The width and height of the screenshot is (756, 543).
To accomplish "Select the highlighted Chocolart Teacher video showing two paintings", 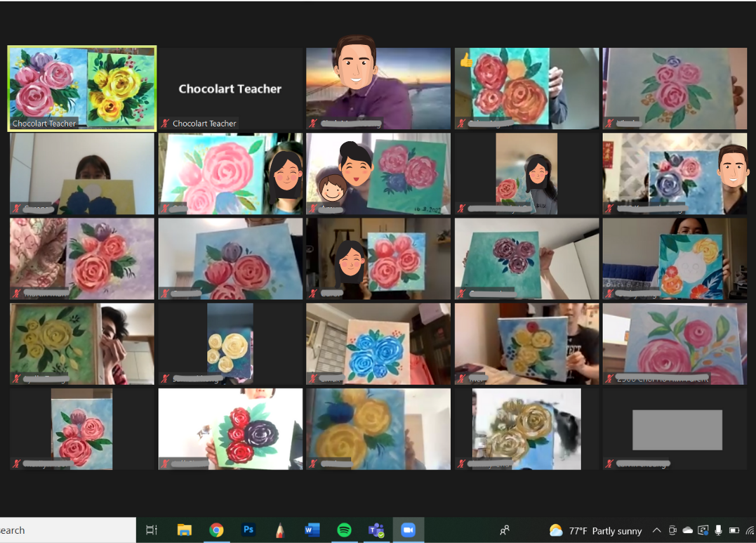I will pyautogui.click(x=82, y=89).
